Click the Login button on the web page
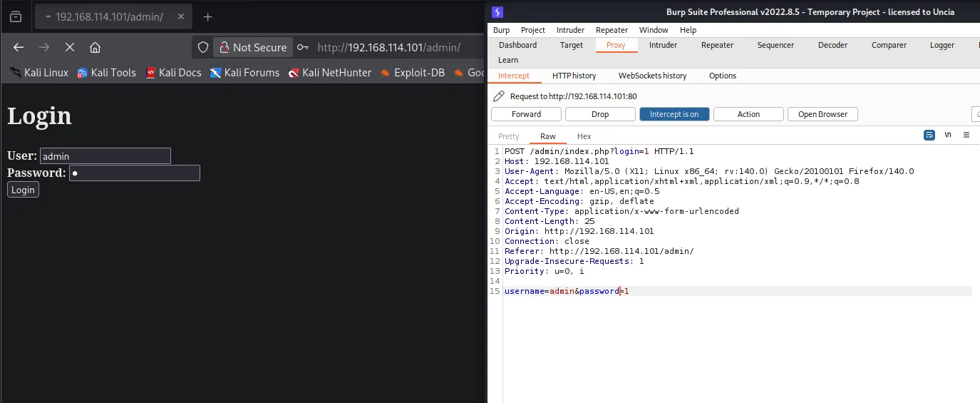Viewport: 980px width, 403px height. click(23, 190)
